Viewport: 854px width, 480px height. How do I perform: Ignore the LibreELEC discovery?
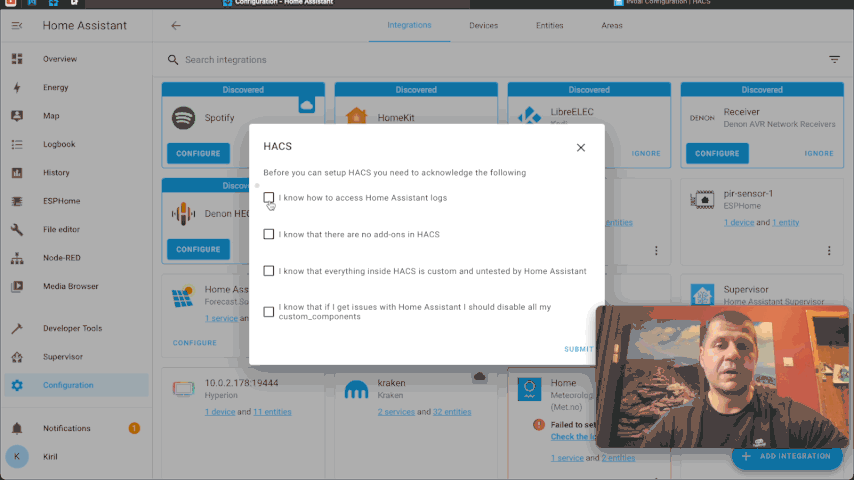click(x=646, y=154)
